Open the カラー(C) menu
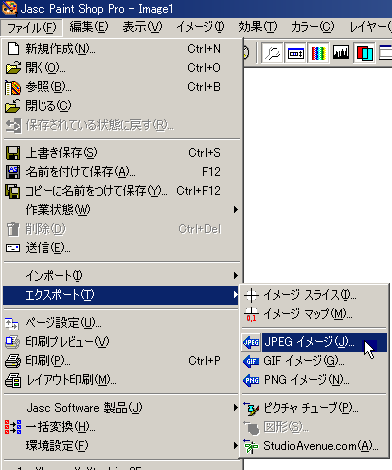 [x=313, y=27]
